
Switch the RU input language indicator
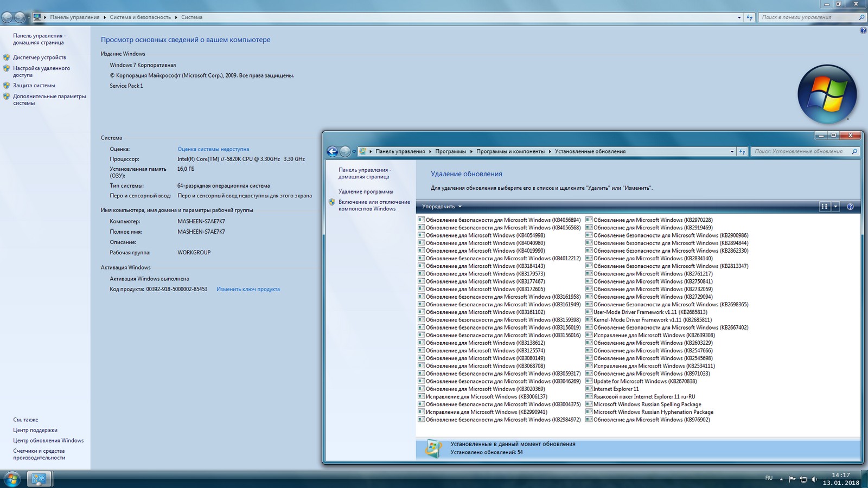(x=769, y=478)
